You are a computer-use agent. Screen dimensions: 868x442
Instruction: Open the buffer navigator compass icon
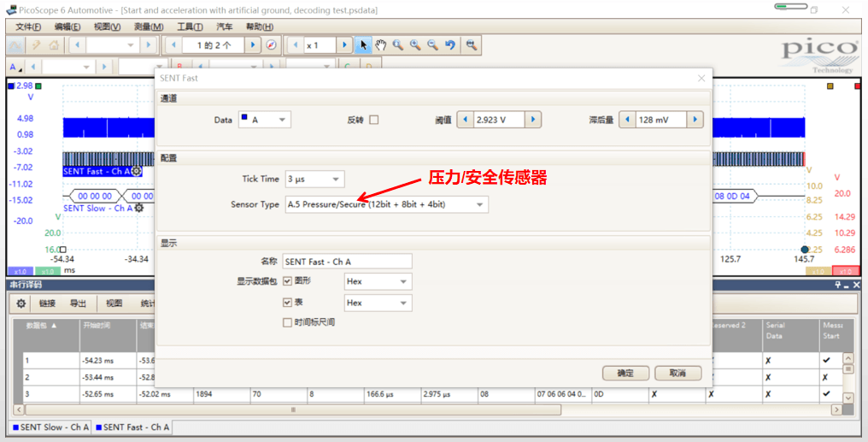(x=271, y=44)
